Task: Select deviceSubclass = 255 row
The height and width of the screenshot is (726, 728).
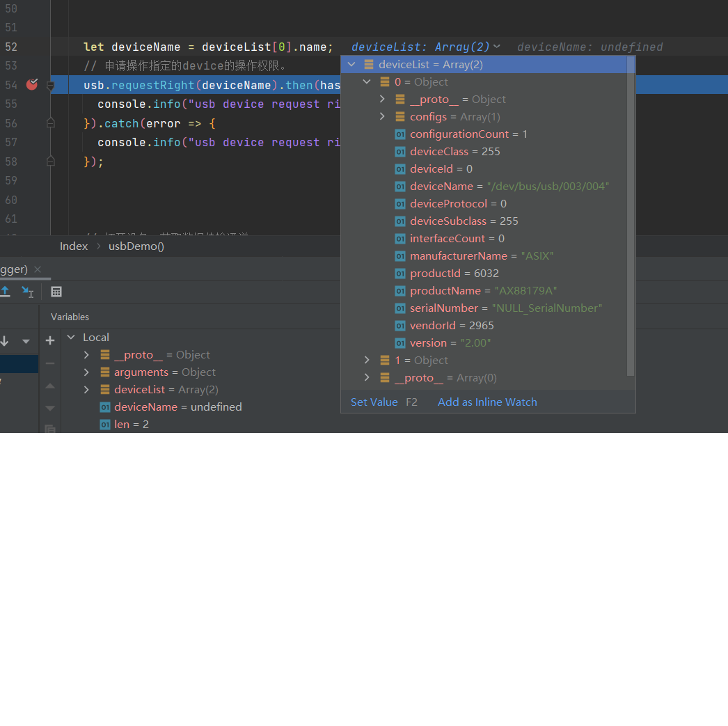Action: [x=484, y=221]
